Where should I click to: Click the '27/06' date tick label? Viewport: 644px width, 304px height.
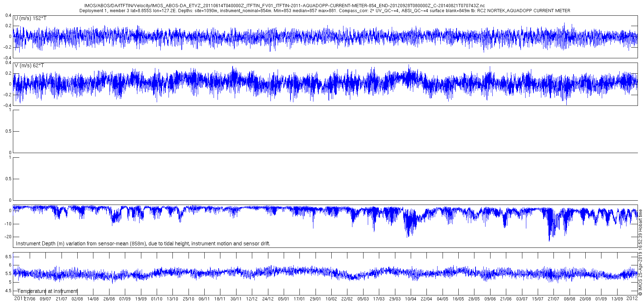point(30,299)
